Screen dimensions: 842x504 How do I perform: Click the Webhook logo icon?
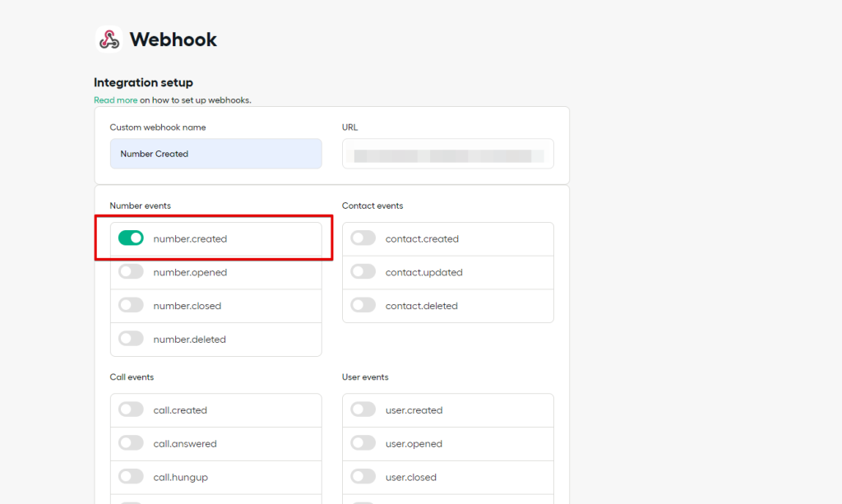(x=109, y=39)
